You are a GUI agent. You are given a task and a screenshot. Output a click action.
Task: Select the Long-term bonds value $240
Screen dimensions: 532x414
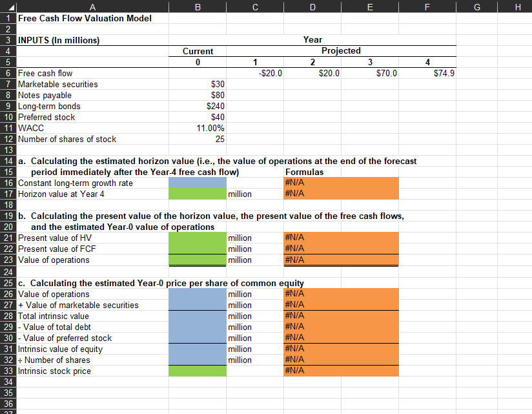[x=198, y=106]
